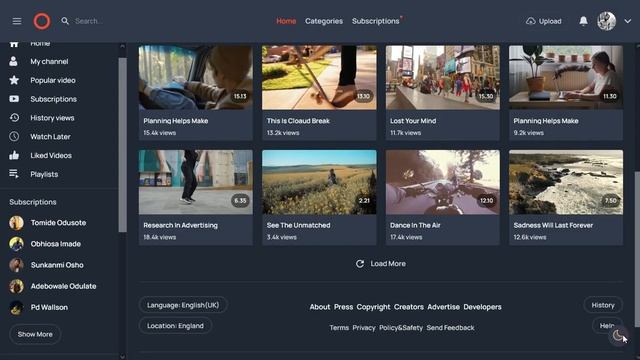Screen dimensions: 640x360
Task: Open My channel in the sidebar
Action: tap(49, 61)
